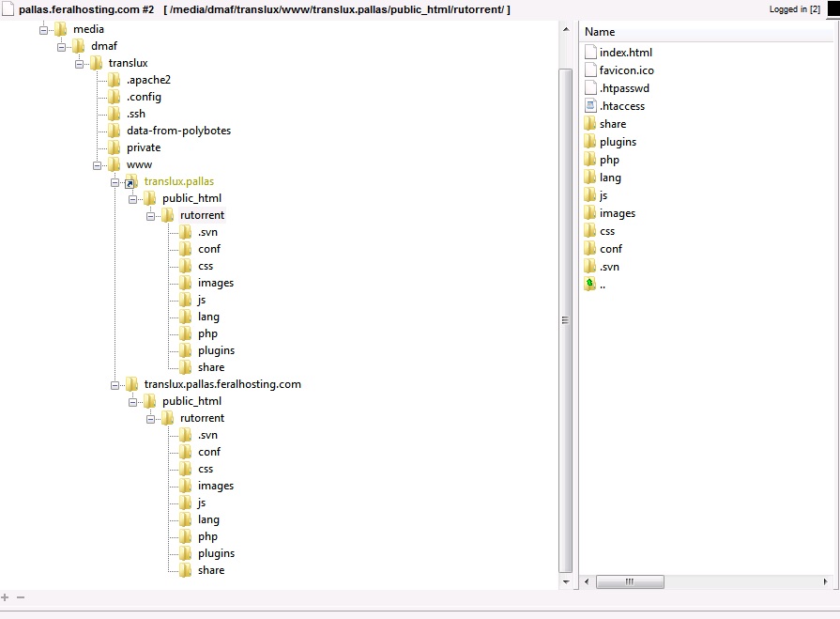The height and width of the screenshot is (619, 840).
Task: Select the www tree entry
Action: coord(139,164)
